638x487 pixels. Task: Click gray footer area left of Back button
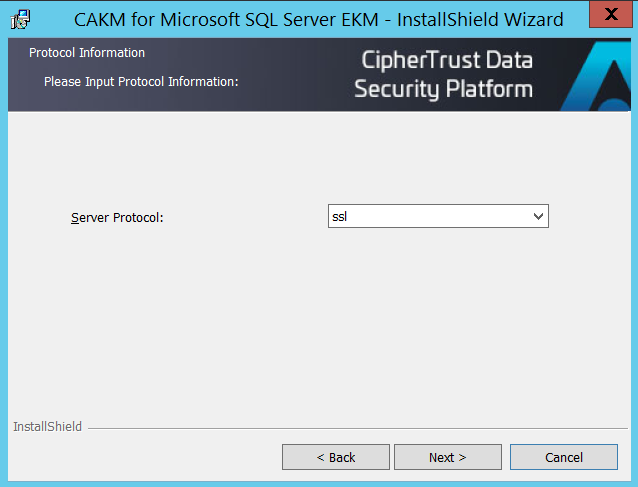point(140,457)
